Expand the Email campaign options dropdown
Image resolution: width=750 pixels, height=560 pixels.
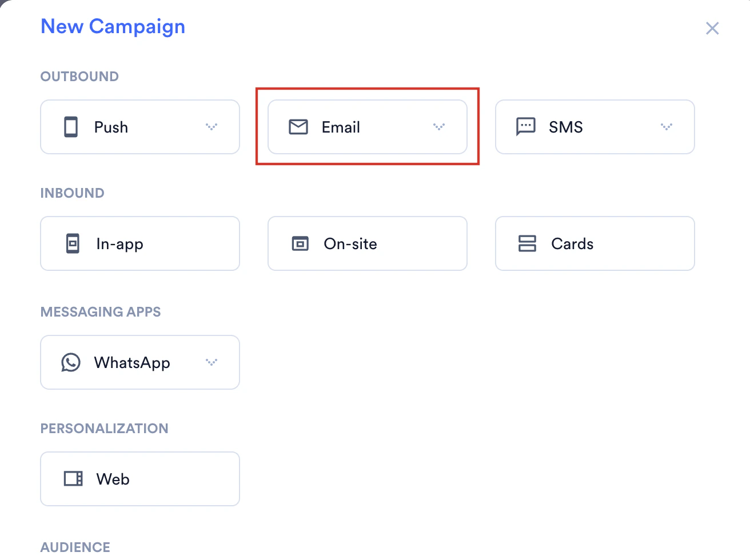click(x=439, y=127)
